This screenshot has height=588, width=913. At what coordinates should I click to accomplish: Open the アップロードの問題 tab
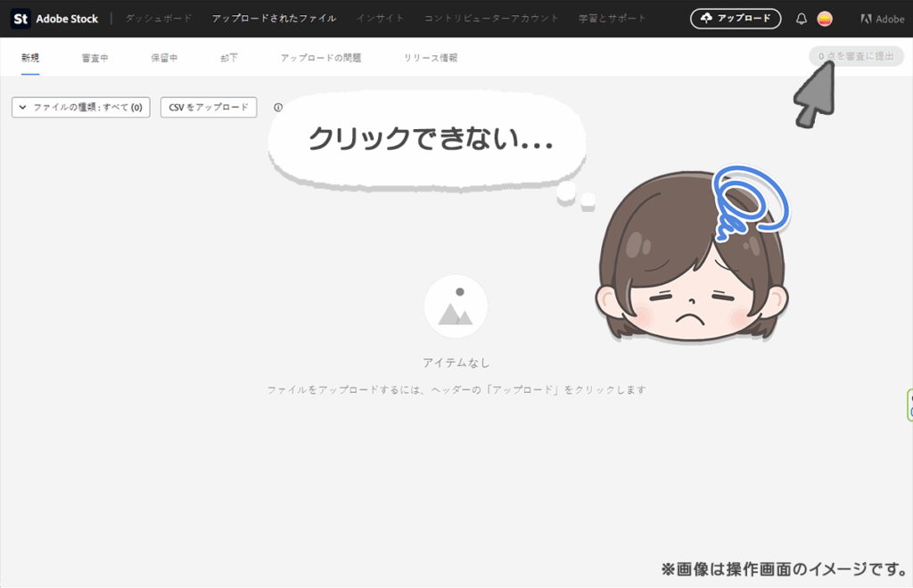pos(321,58)
